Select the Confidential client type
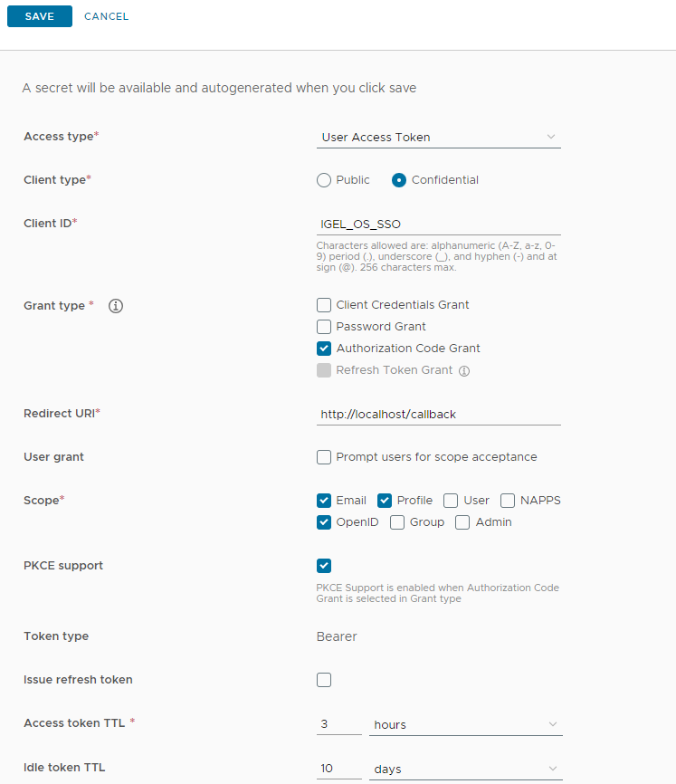Image resolution: width=676 pixels, height=784 pixels. coord(399,180)
